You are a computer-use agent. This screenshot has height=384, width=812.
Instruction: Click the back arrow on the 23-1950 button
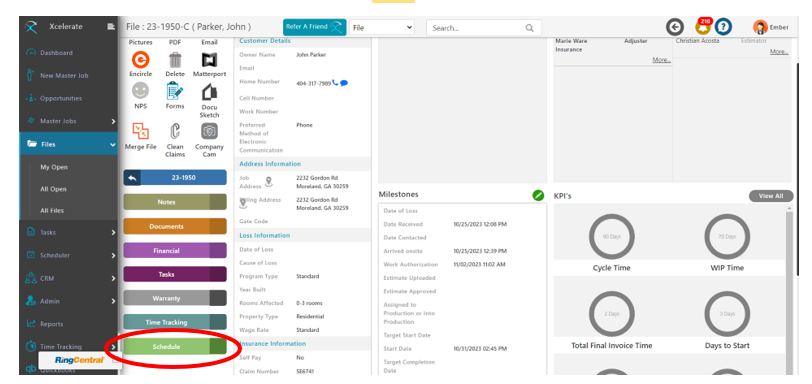tap(132, 178)
